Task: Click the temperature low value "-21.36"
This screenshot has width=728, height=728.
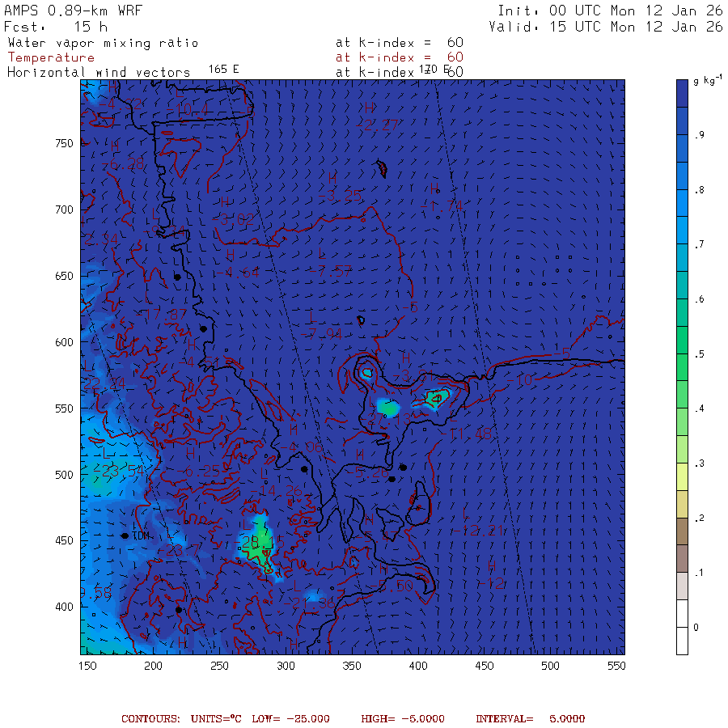Action: point(309,603)
